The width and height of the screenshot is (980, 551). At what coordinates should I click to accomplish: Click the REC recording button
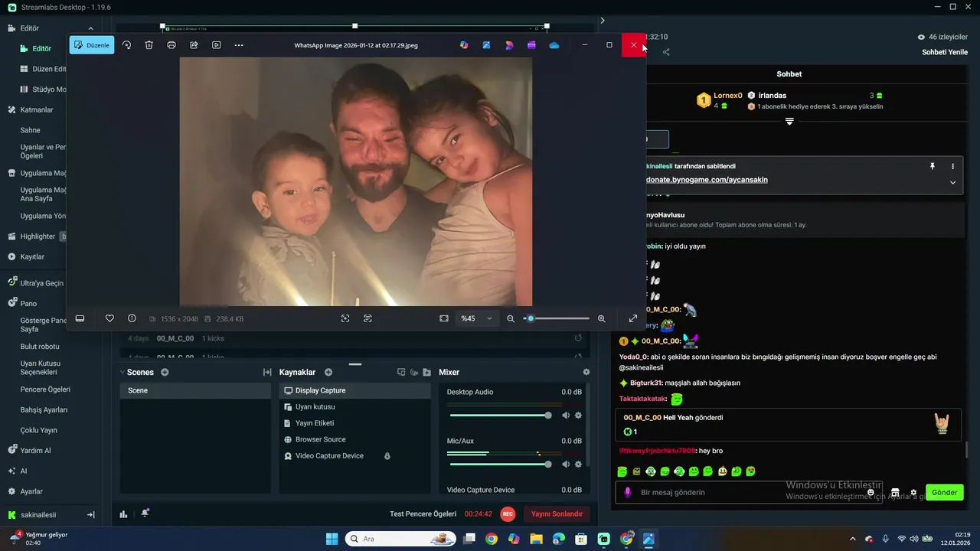pos(508,514)
